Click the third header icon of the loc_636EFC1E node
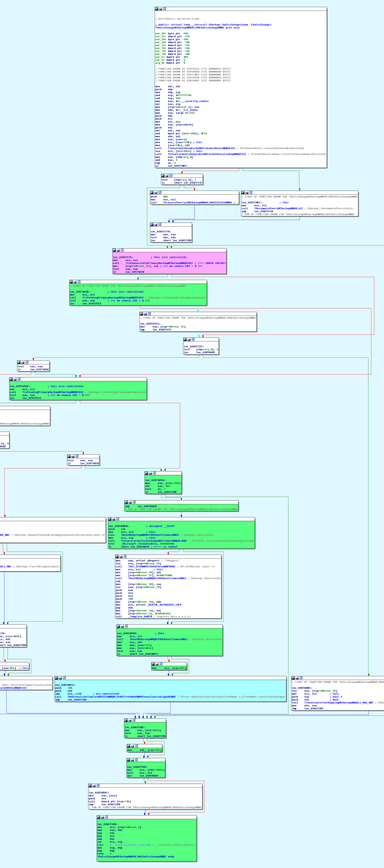Image resolution: width=384 pixels, height=868 pixels. [x=122, y=250]
